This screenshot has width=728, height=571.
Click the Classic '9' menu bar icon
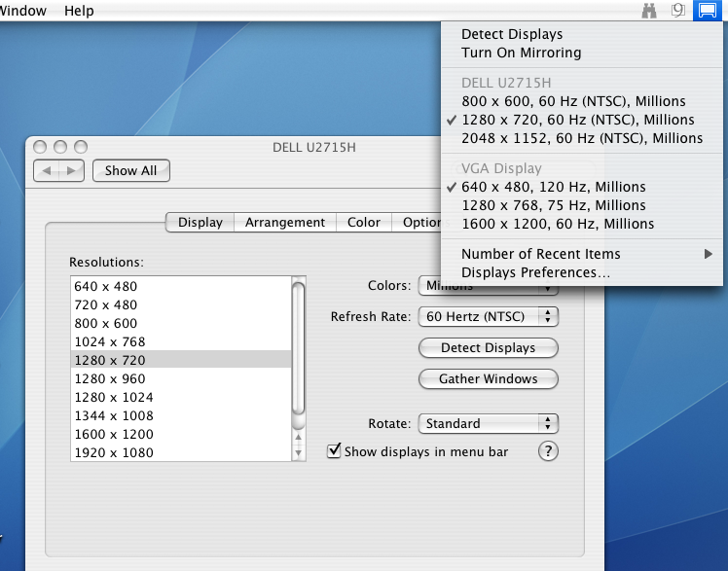pos(678,11)
